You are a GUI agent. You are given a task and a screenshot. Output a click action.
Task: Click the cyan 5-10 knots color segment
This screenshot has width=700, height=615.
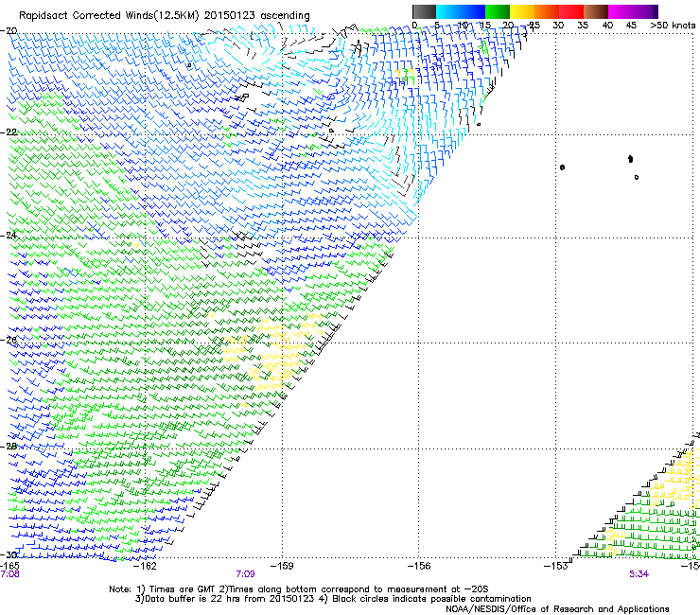(x=448, y=11)
